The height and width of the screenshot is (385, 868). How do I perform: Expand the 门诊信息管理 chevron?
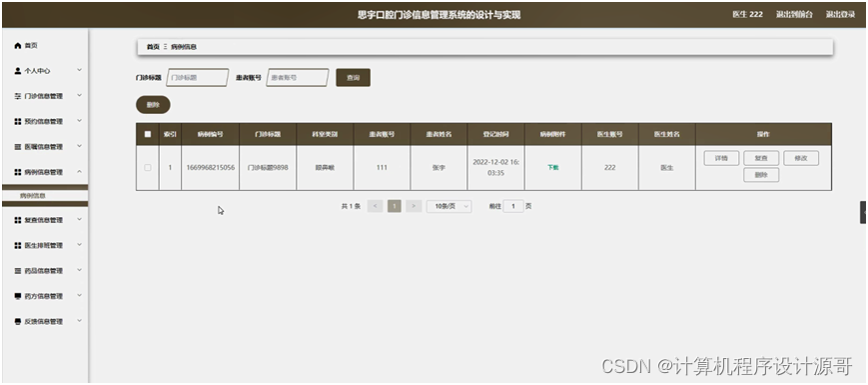[x=79, y=95]
